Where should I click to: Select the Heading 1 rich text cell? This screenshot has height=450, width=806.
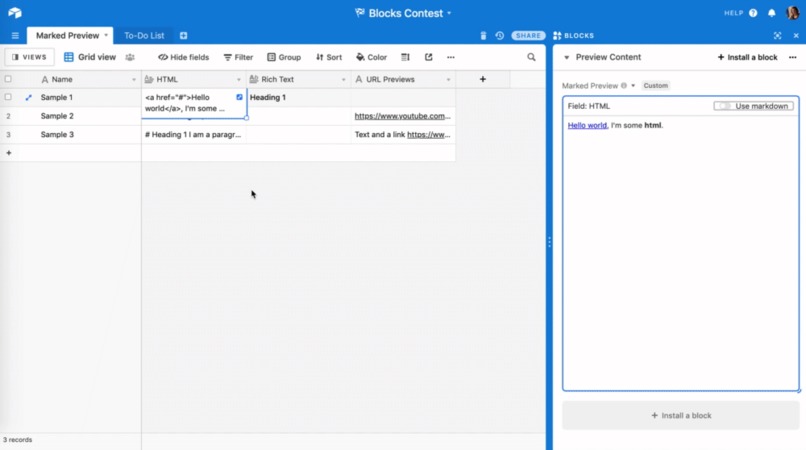[x=299, y=97]
